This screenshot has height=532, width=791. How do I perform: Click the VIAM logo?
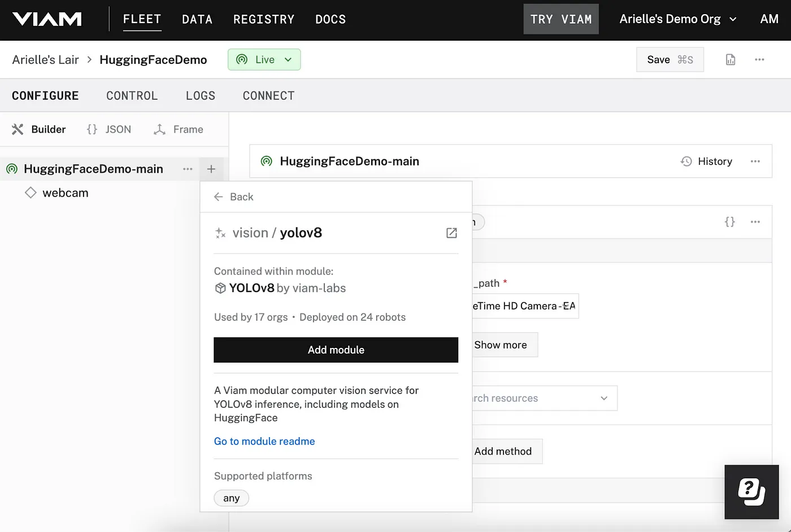(47, 19)
